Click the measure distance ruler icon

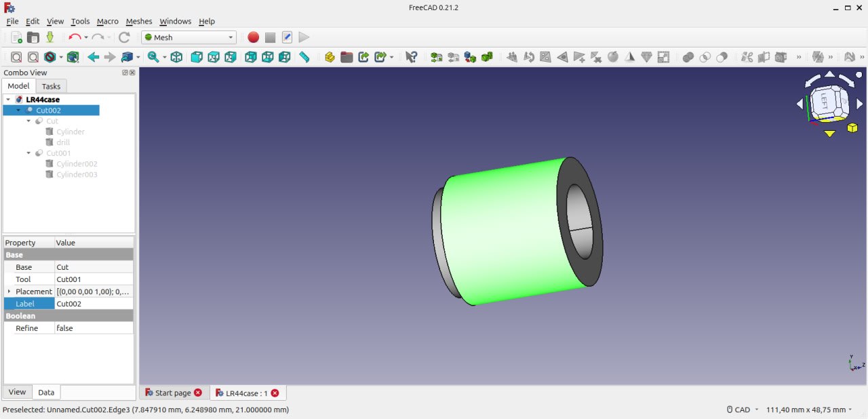pos(304,57)
